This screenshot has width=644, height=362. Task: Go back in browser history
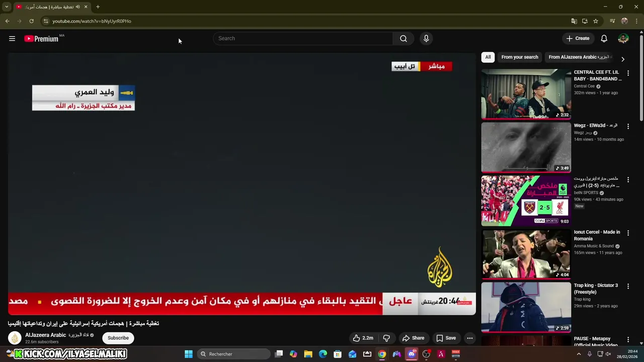(x=7, y=21)
